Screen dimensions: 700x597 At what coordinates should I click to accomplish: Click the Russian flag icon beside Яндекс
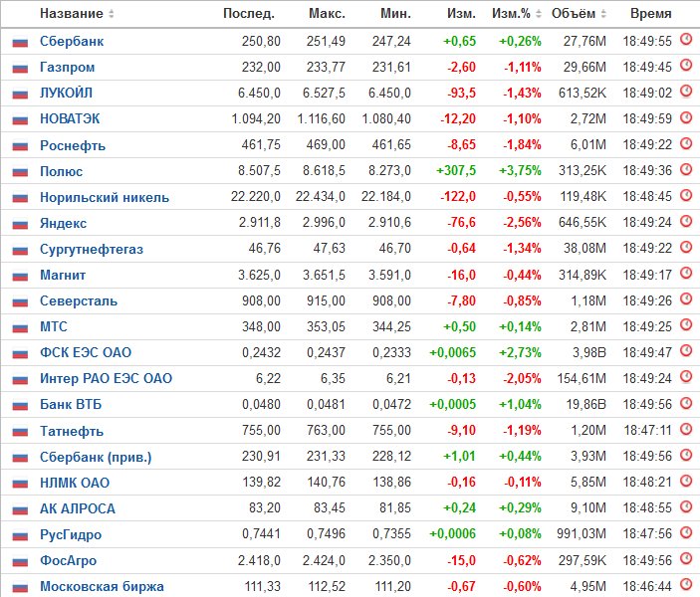pyautogui.click(x=20, y=224)
